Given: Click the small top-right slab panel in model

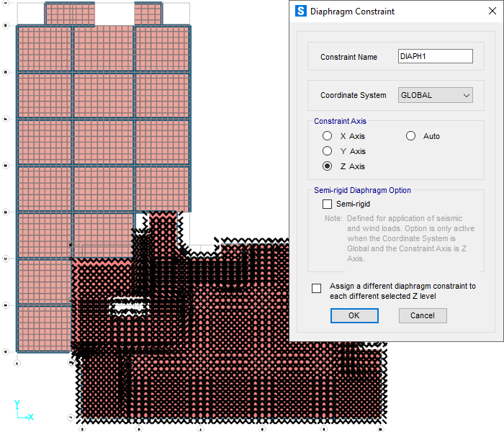Looking at the screenshot, I should (148, 13).
